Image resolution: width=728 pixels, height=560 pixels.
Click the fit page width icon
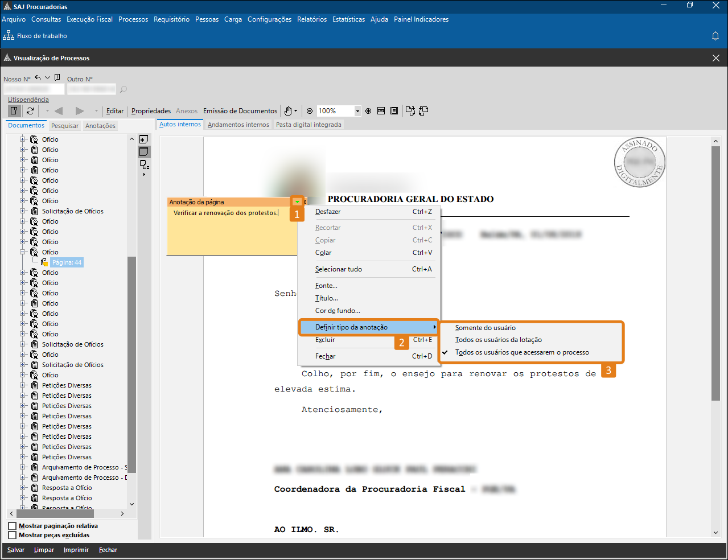tap(381, 111)
